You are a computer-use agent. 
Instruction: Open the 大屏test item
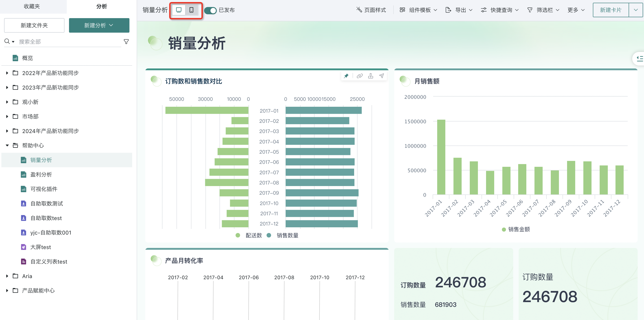pos(67,247)
